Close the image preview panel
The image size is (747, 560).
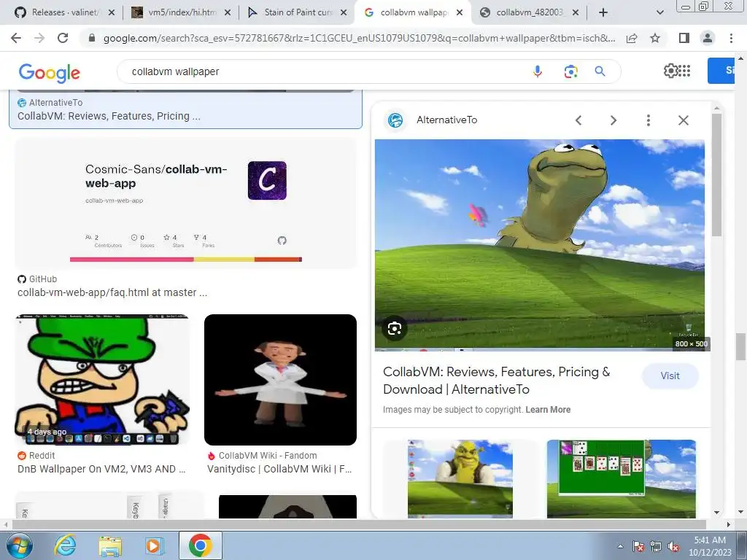point(683,120)
